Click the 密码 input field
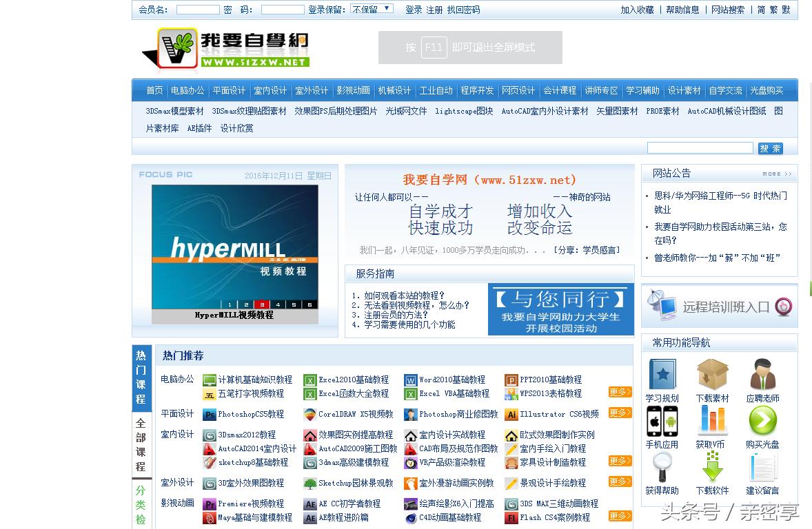812x529 pixels. pos(283,10)
